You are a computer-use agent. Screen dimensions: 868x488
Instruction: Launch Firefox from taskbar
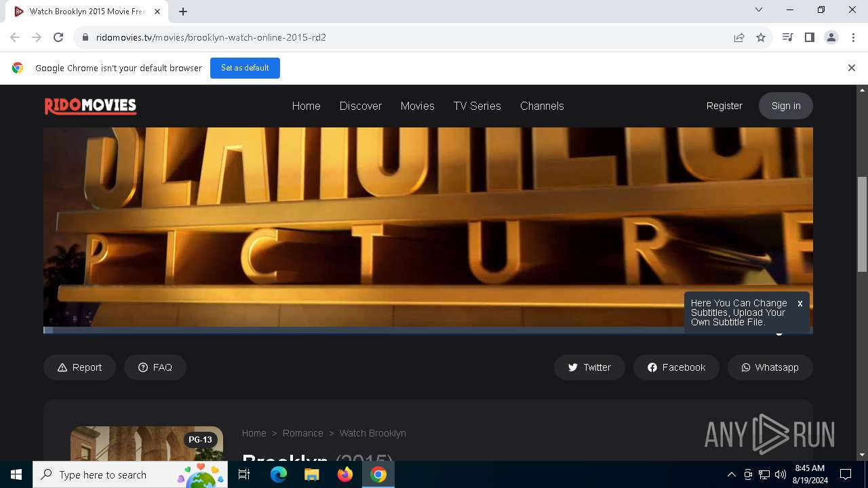tap(345, 474)
